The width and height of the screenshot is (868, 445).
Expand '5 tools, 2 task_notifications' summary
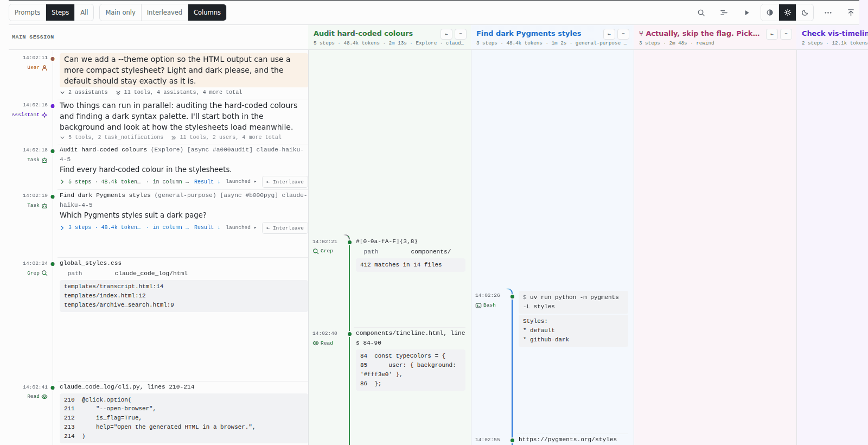(112, 138)
